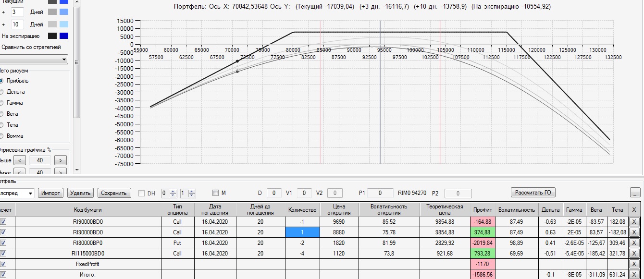The image size is (644, 279).
Task: Delete the FixedProfit row with X
Action: tap(634, 264)
